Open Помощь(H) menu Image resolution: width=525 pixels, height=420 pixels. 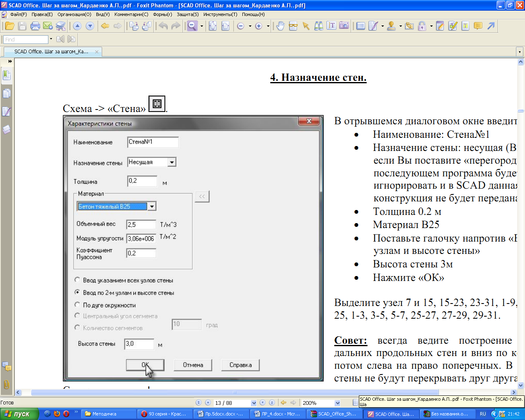pos(253,14)
